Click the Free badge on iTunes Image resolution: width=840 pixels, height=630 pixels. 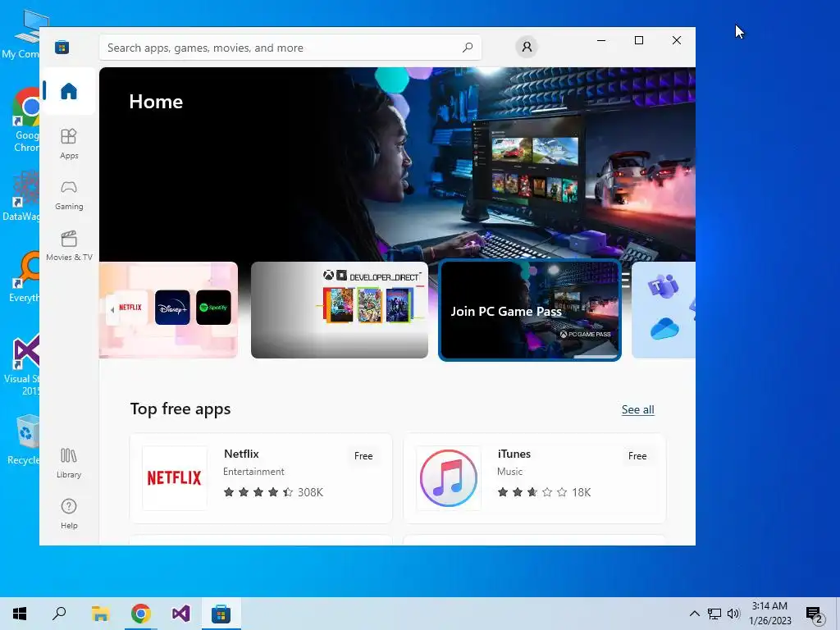637,456
